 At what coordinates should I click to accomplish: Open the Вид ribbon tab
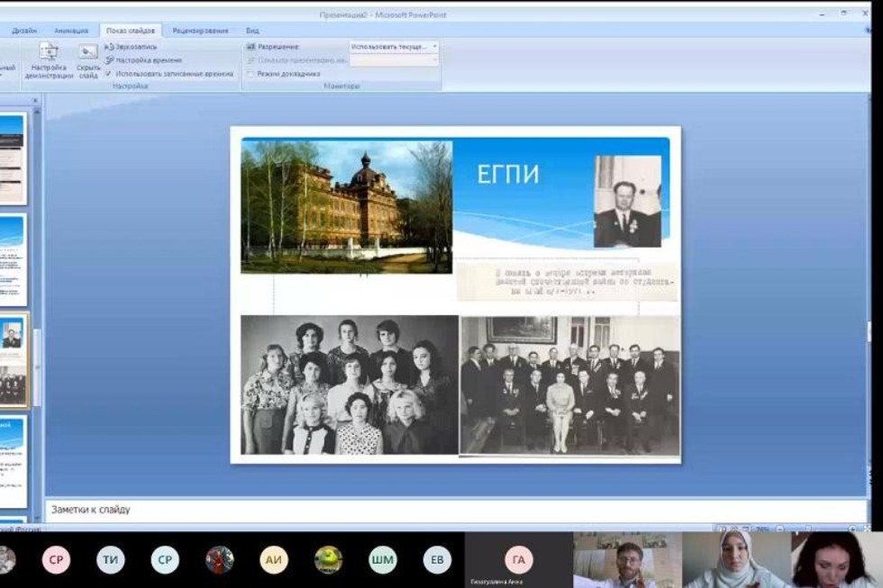pyautogui.click(x=252, y=31)
